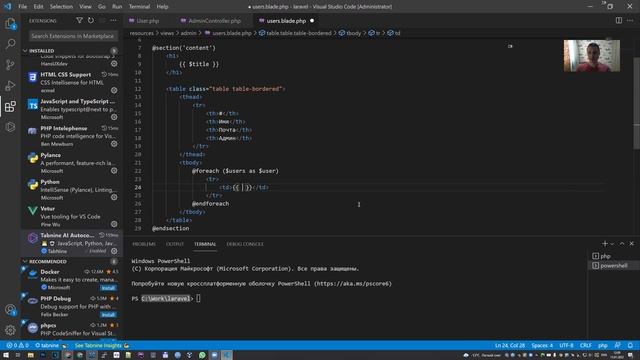Open the Manage gear in activity bar
Screen dimensions: 640x360
[x=10, y=330]
